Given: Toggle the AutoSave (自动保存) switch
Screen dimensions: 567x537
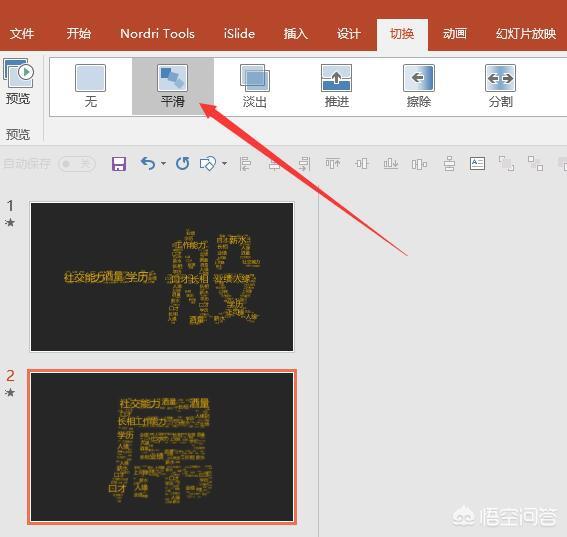Looking at the screenshot, I should (x=77, y=164).
